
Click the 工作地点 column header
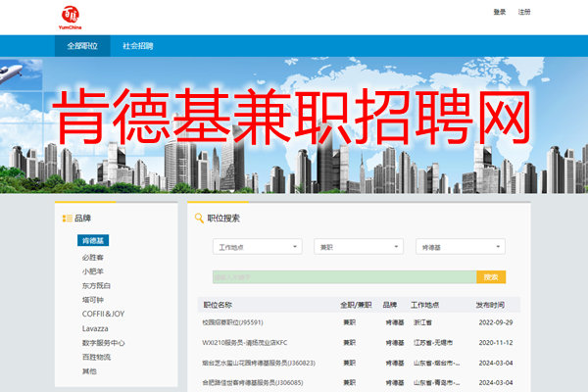pyautogui.click(x=424, y=305)
